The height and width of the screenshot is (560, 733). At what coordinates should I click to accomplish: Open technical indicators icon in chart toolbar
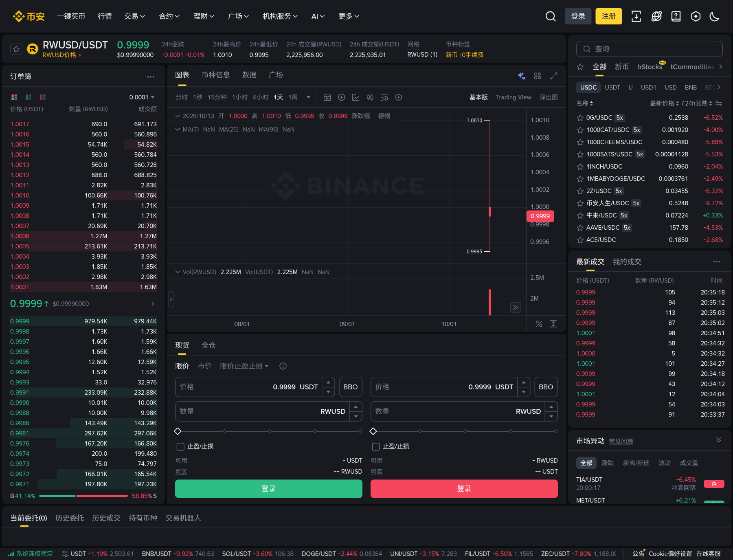click(x=356, y=97)
